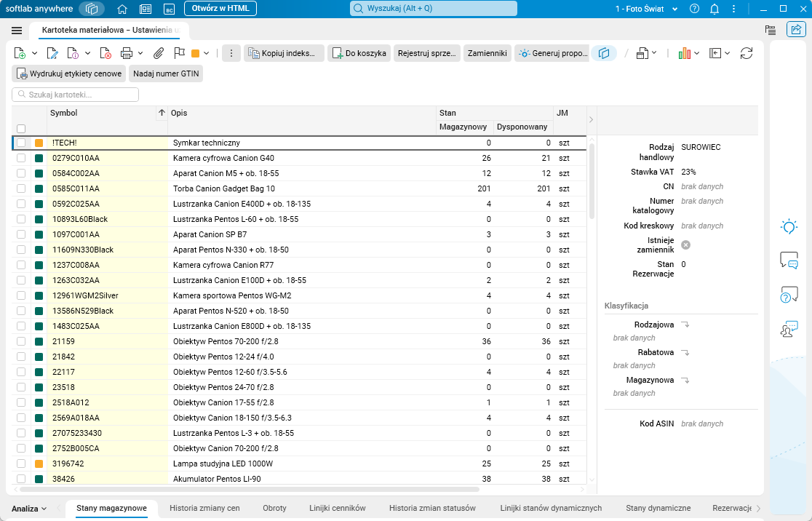The width and height of the screenshot is (812, 521).
Task: Open the Historia zmian statusów tab
Action: (432, 508)
